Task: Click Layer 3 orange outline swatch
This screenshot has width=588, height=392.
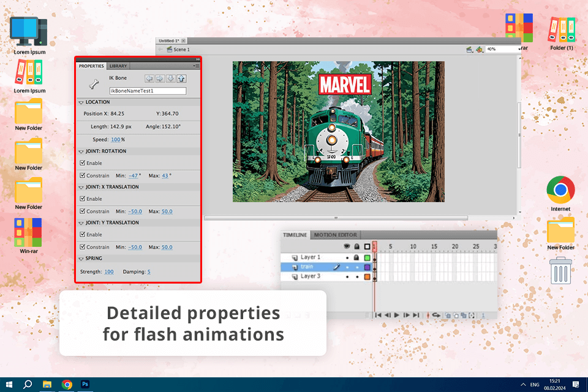Action: coord(367,277)
